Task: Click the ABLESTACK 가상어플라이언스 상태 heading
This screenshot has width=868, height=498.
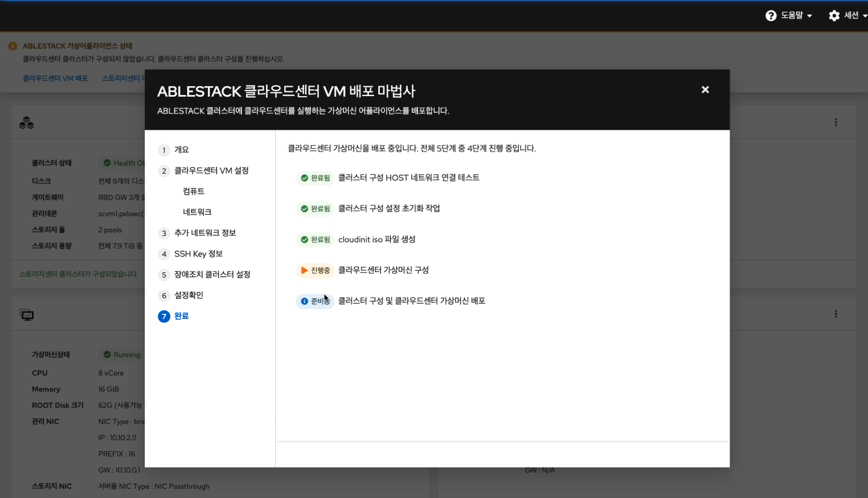Action: (x=78, y=46)
